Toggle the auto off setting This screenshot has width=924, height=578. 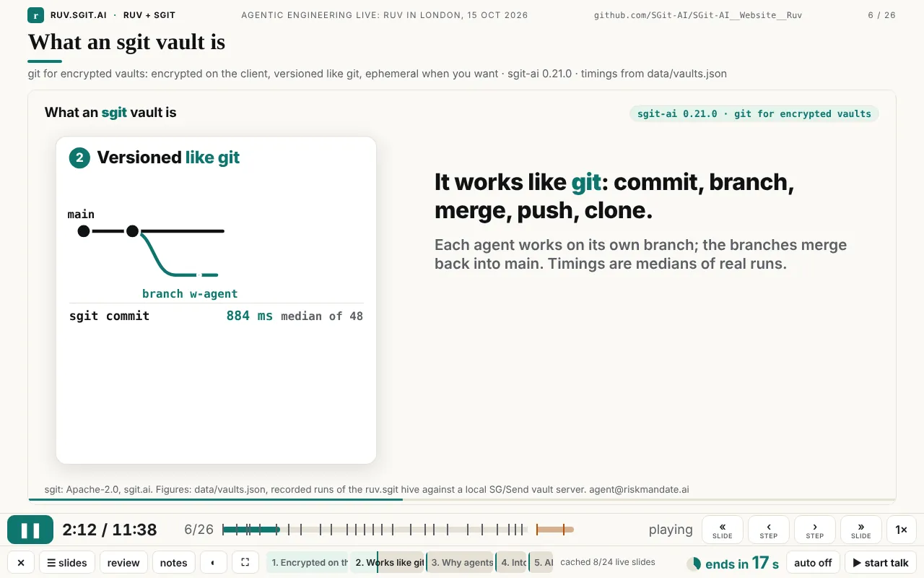point(813,563)
